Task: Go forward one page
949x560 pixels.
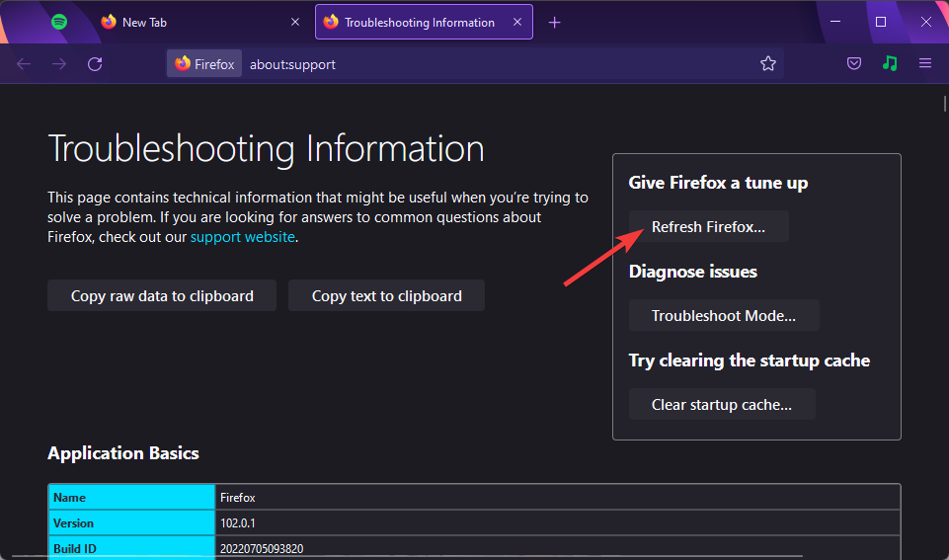Action: [x=59, y=64]
